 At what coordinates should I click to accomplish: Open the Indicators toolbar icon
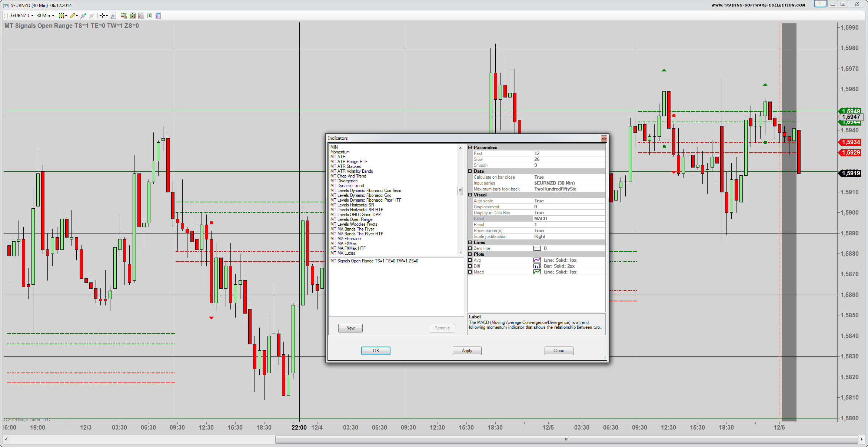point(141,16)
